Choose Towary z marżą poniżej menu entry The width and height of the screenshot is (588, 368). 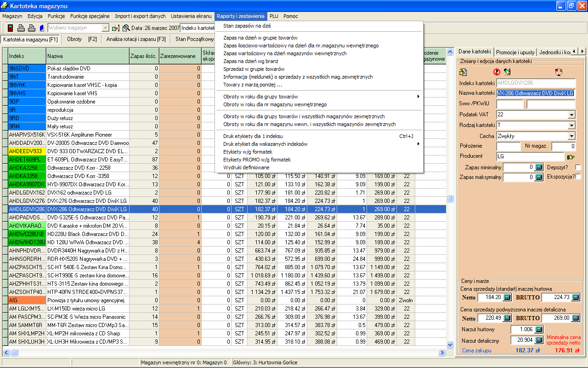[319, 85]
